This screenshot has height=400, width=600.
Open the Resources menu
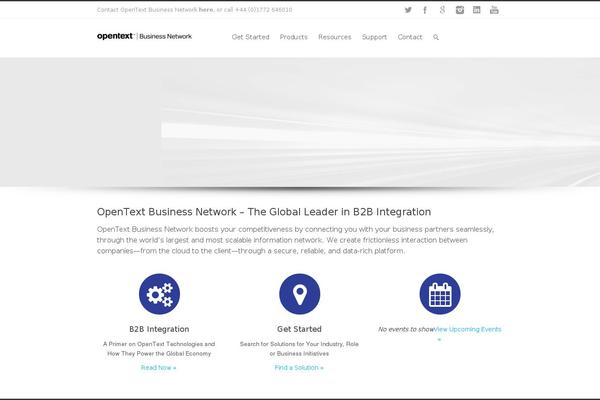click(x=335, y=37)
